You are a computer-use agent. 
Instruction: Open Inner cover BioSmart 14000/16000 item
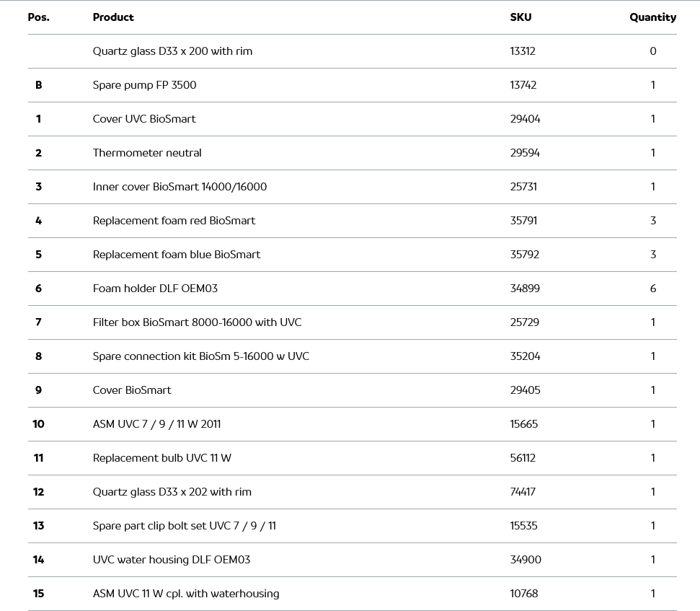180,187
